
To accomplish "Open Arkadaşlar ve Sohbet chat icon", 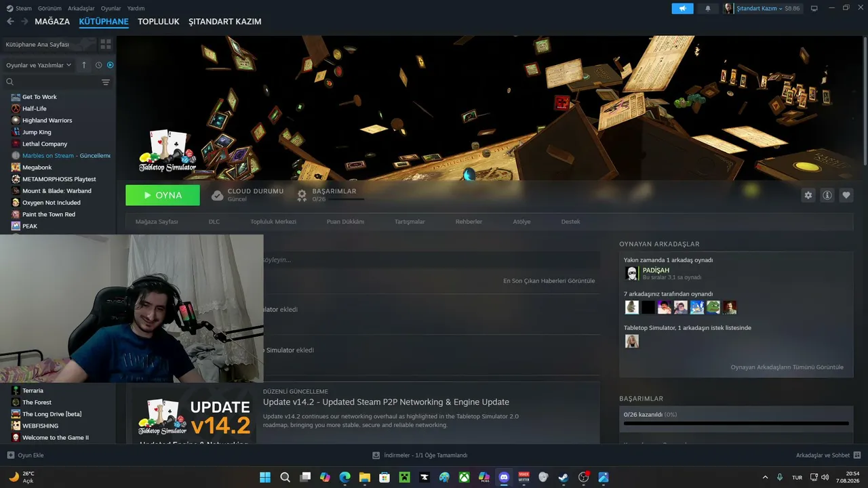I will [x=856, y=455].
